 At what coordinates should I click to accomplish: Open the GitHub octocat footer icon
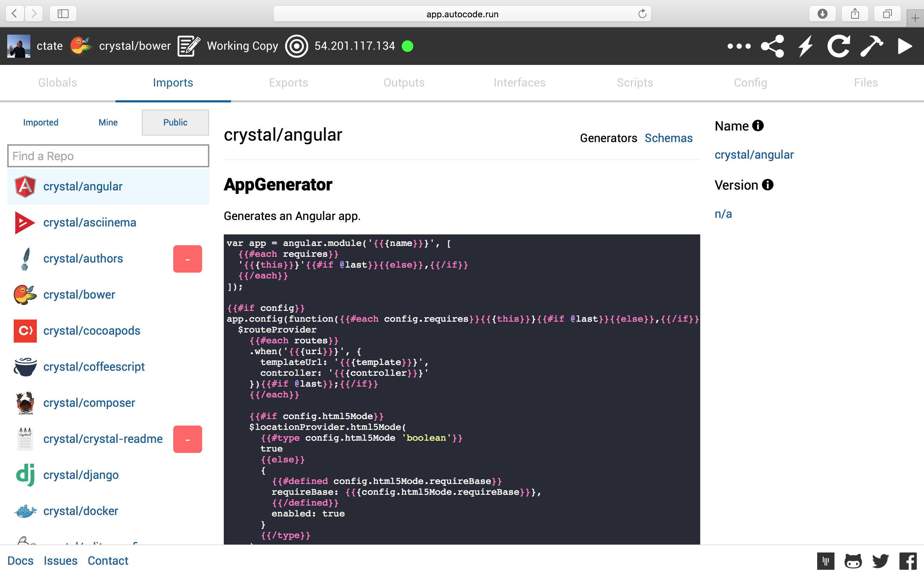coord(853,561)
